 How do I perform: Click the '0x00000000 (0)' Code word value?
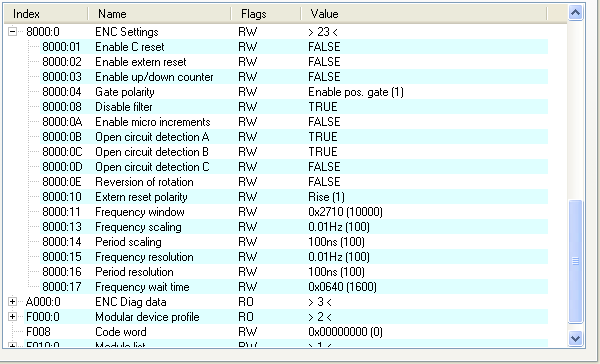[346, 332]
